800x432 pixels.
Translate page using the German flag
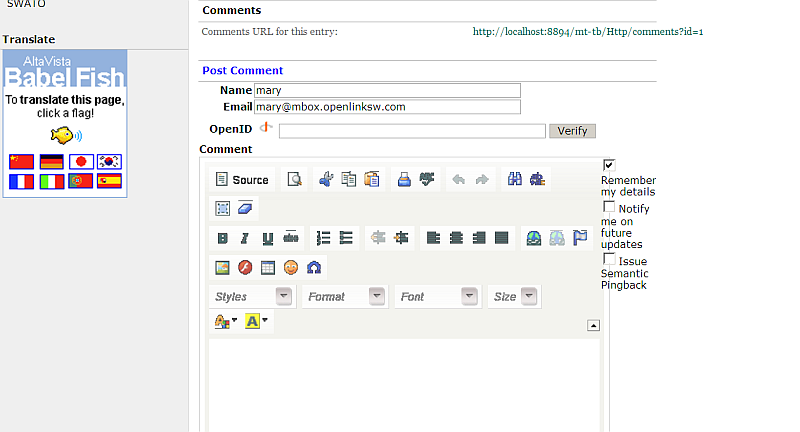52,162
